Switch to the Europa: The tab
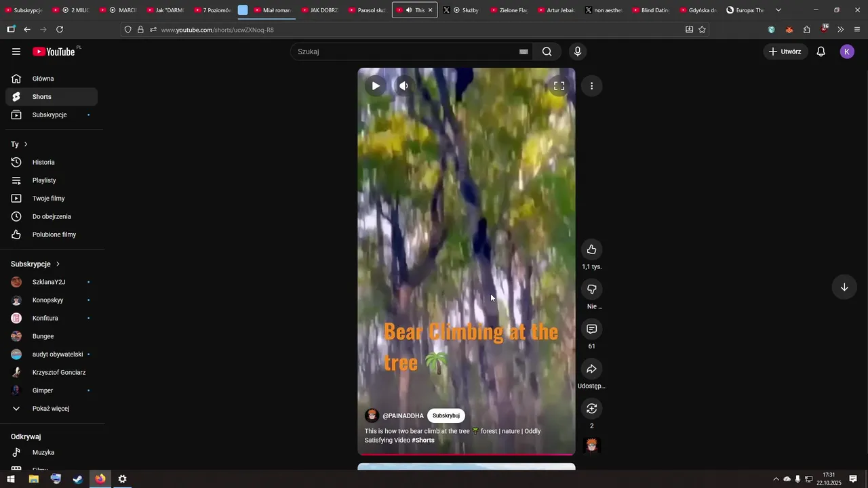The height and width of the screenshot is (488, 868). coord(745,10)
